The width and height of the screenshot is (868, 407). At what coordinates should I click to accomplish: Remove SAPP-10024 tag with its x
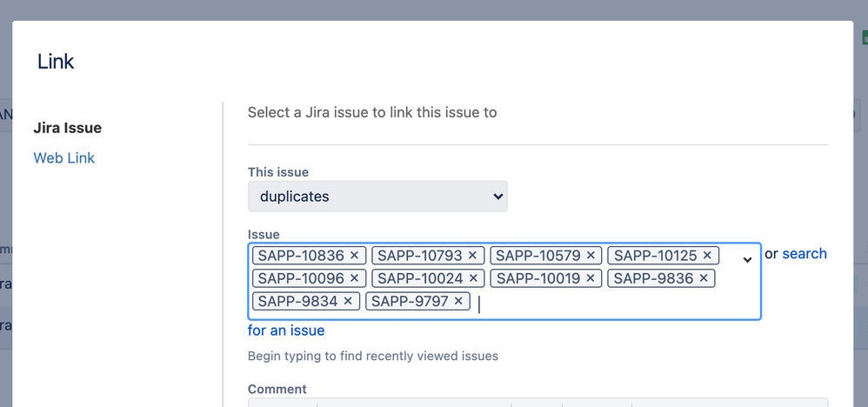click(x=473, y=278)
